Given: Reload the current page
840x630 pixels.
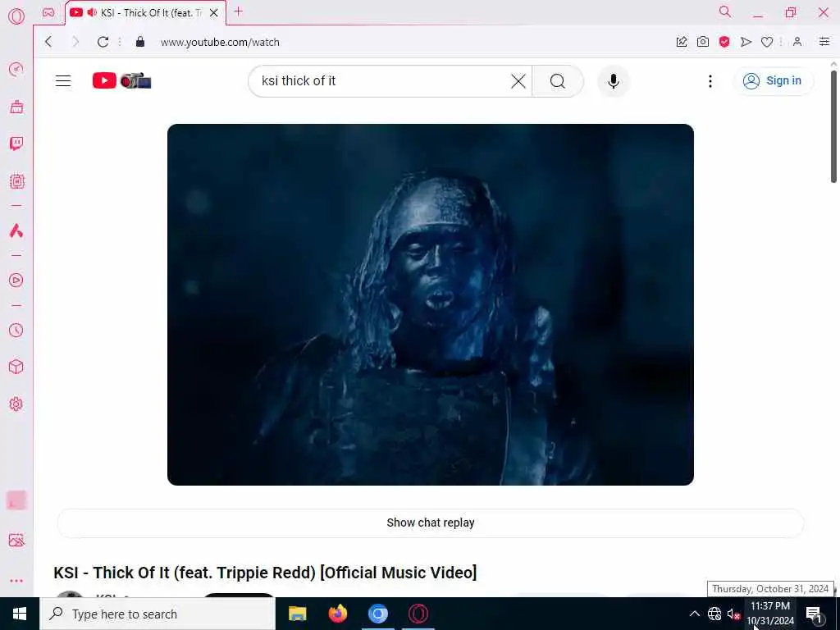Looking at the screenshot, I should click(x=103, y=42).
